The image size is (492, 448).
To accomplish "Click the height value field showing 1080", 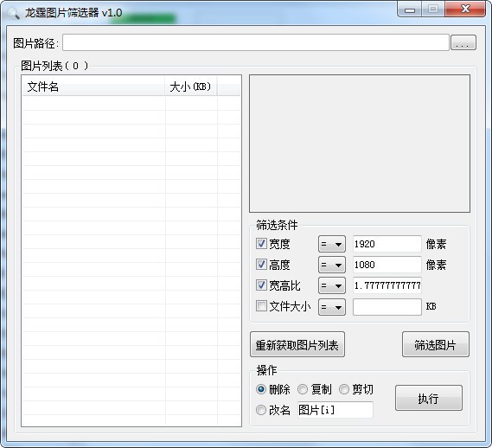I will (x=387, y=265).
